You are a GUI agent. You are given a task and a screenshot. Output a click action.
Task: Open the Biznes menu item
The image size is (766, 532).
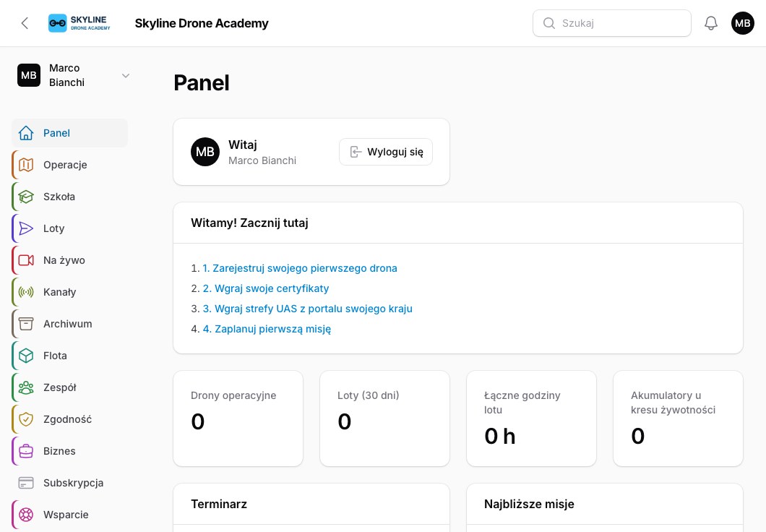[x=69, y=451]
